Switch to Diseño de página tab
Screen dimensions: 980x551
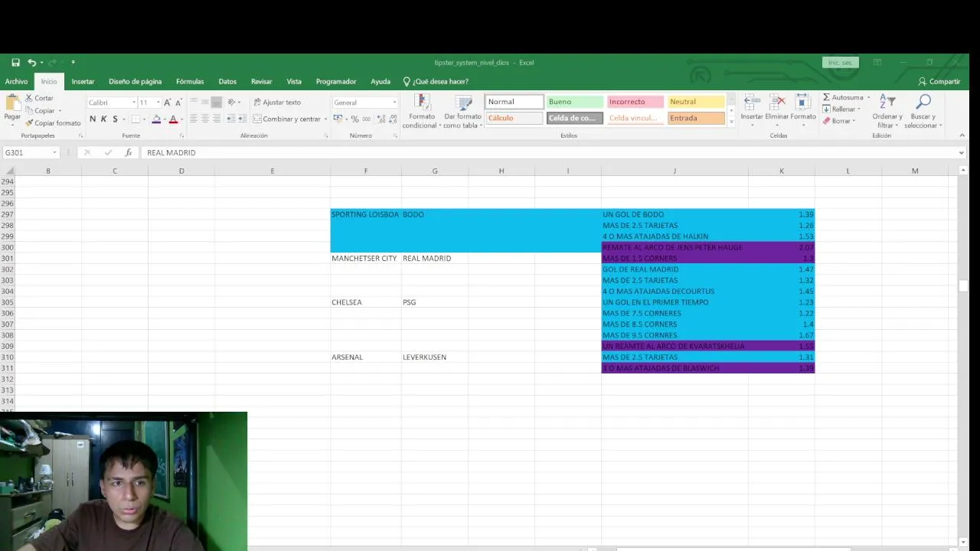tap(135, 82)
